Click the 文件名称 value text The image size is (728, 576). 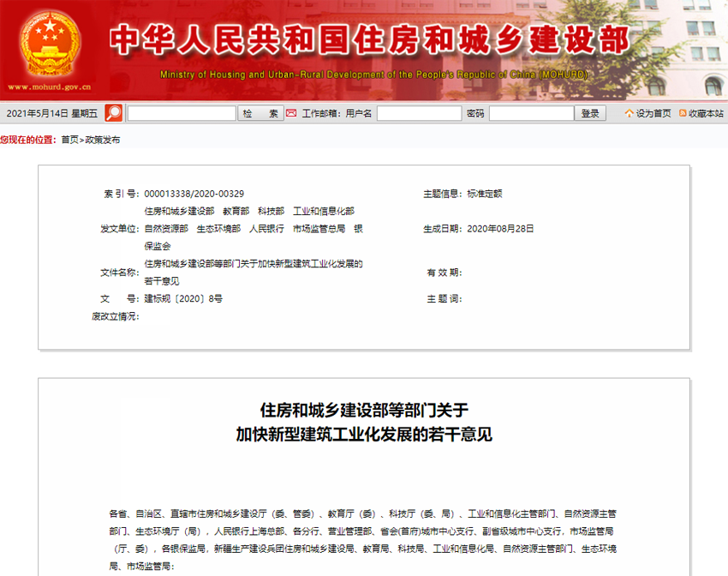coord(254,273)
